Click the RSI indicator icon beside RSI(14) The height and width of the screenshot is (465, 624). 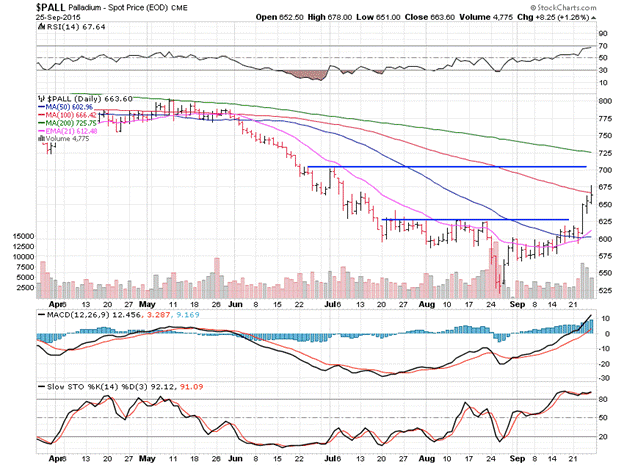(x=41, y=27)
